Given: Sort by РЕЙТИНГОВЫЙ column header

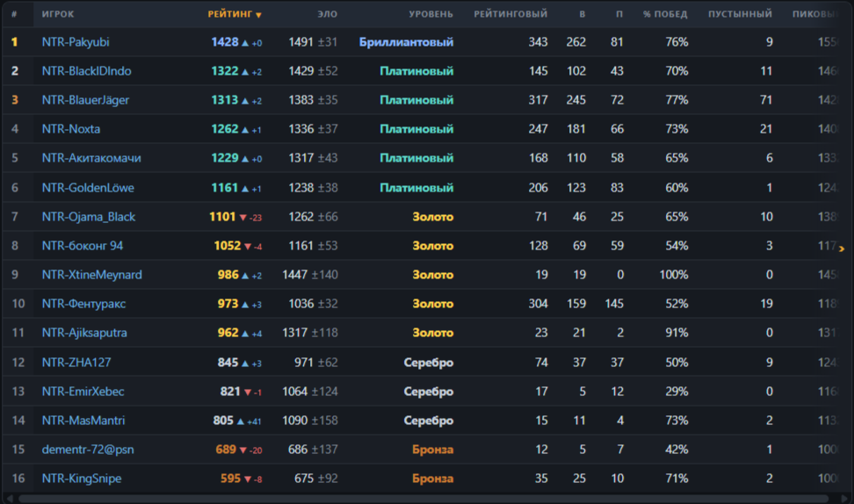Looking at the screenshot, I should [510, 14].
